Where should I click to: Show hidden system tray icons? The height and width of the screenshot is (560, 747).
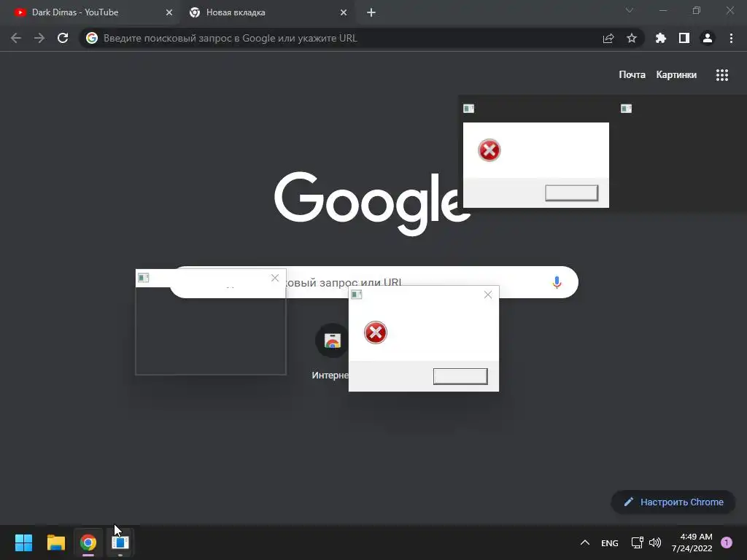585,542
